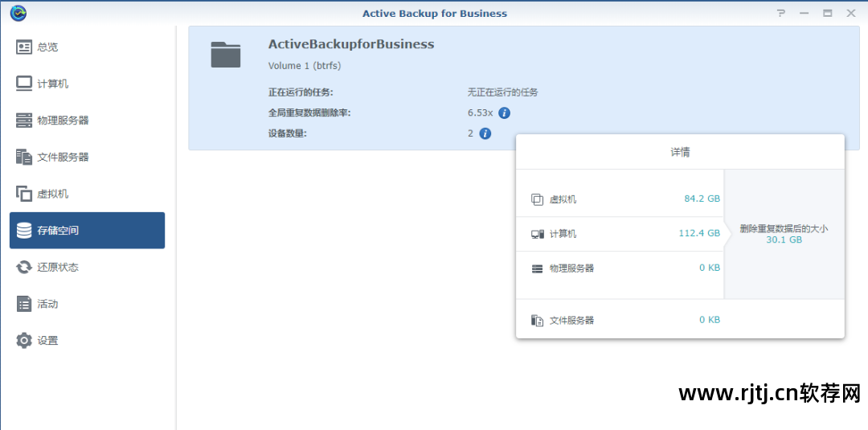
Task: Click the 计算机 label in details popup
Action: [563, 234]
